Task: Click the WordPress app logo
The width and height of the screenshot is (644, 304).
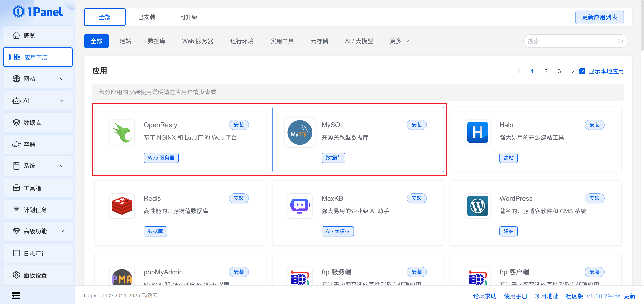Action: click(x=477, y=206)
